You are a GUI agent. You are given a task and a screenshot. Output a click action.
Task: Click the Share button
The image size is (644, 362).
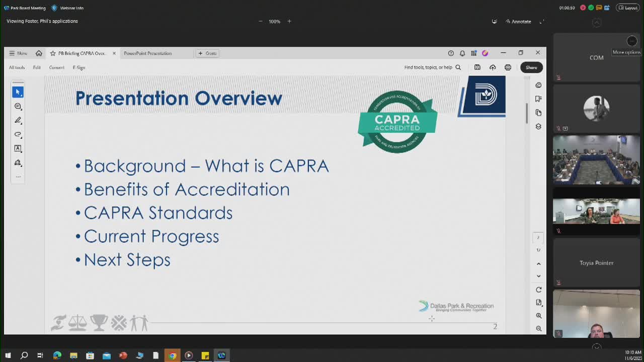[531, 67]
